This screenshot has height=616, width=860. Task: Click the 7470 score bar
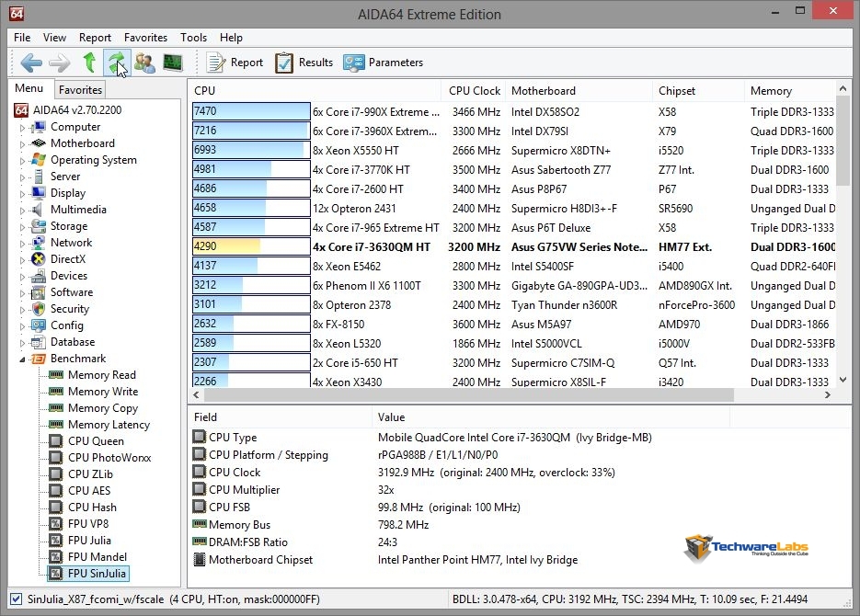pos(251,111)
